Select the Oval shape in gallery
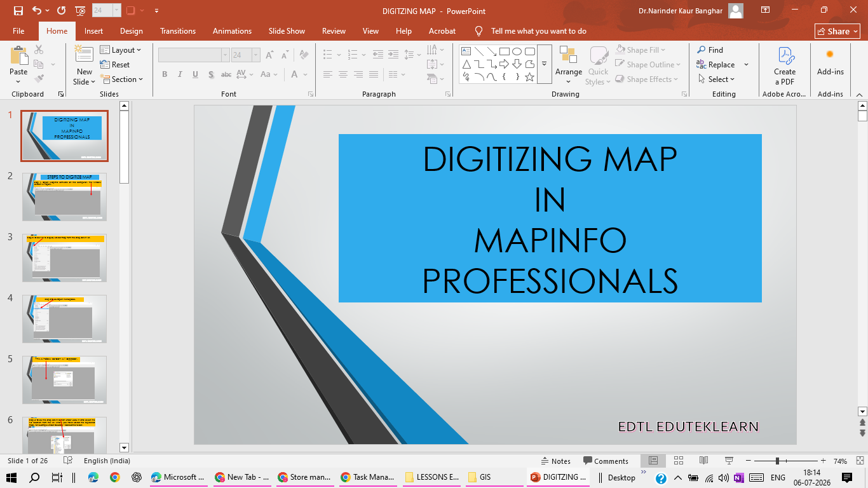The width and height of the screenshot is (868, 488). [x=517, y=51]
